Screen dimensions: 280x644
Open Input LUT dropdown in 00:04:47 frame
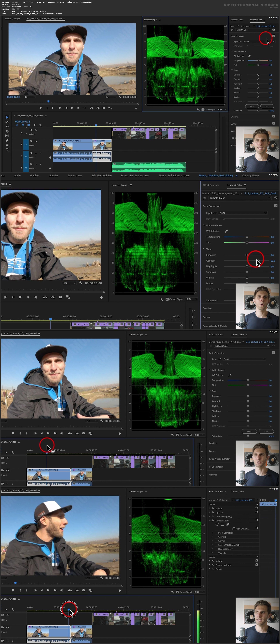243,213
